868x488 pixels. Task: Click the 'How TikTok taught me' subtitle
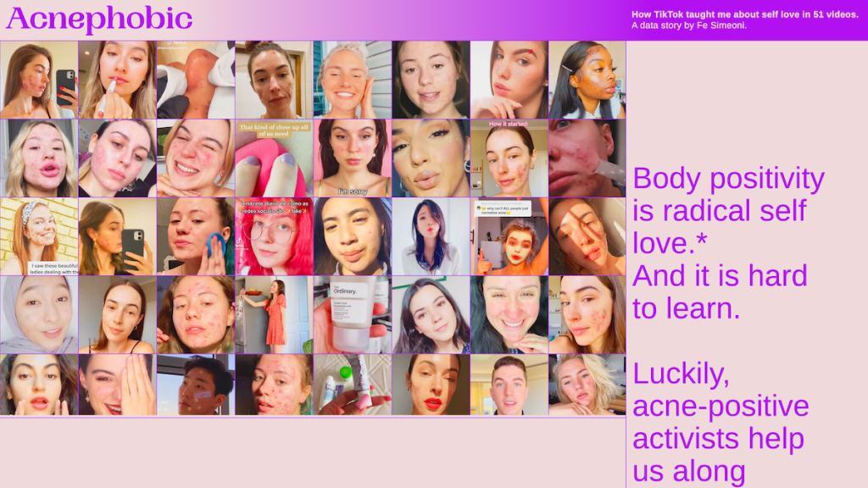744,14
